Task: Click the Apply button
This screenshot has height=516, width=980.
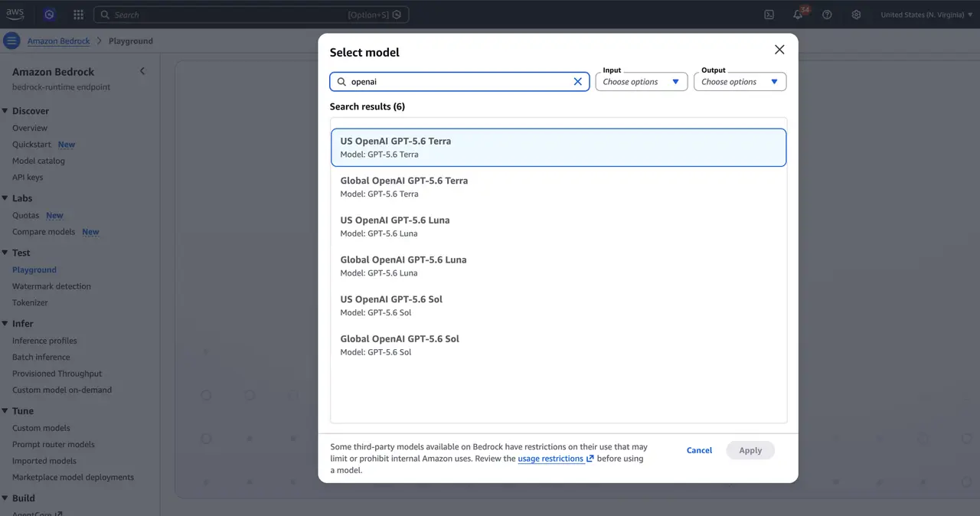Action: tap(750, 450)
